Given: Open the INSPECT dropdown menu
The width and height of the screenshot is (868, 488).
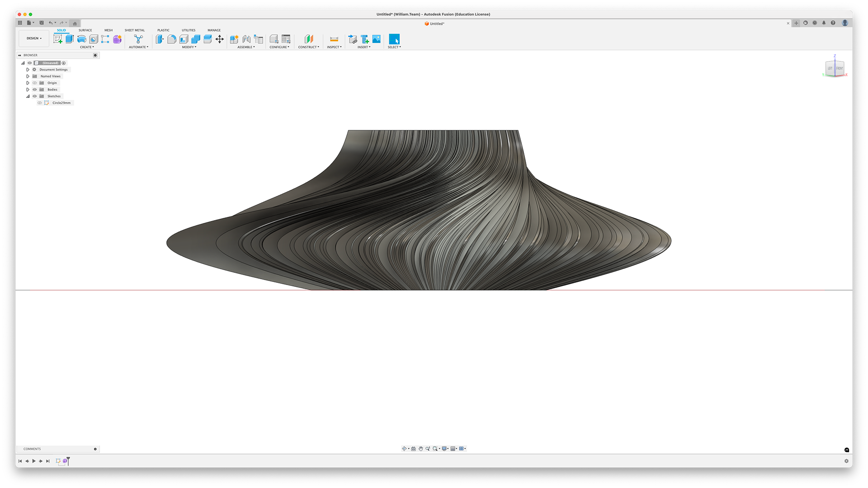Looking at the screenshot, I should tap(334, 47).
